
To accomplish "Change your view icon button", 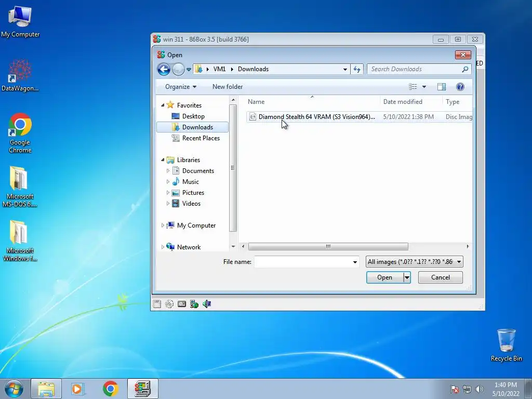I will [413, 87].
